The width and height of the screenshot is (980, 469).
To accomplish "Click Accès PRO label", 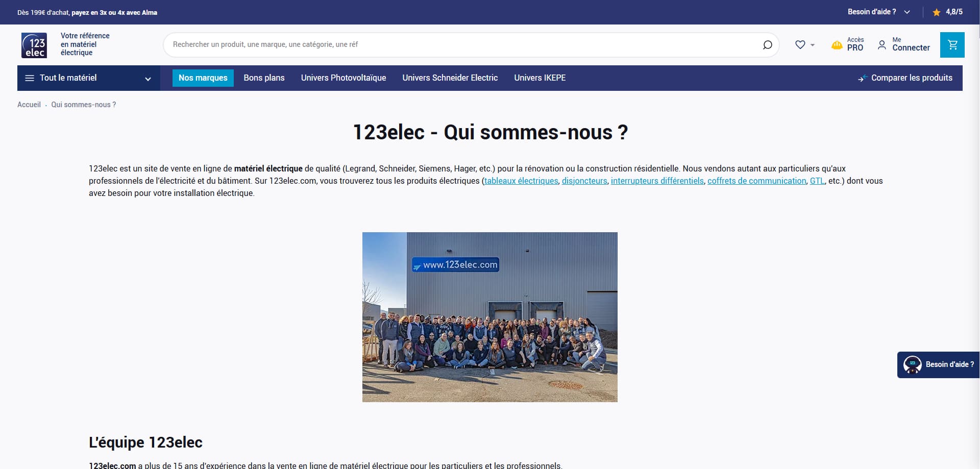I will (x=855, y=44).
